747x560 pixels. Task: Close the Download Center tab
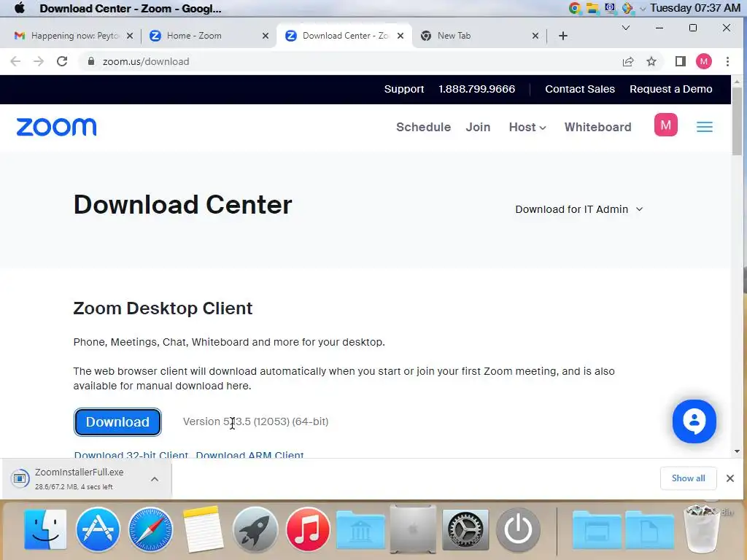(400, 36)
